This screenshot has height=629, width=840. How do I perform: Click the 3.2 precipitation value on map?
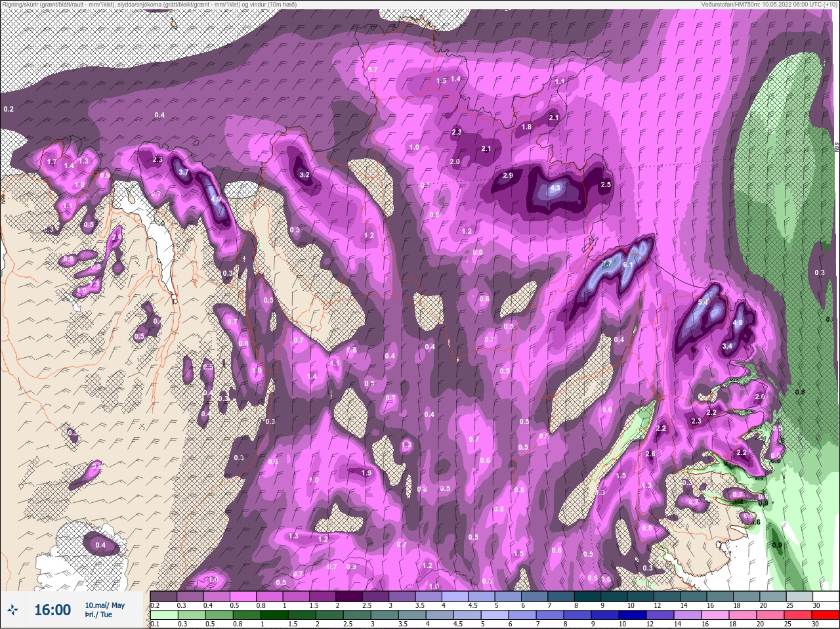(304, 175)
